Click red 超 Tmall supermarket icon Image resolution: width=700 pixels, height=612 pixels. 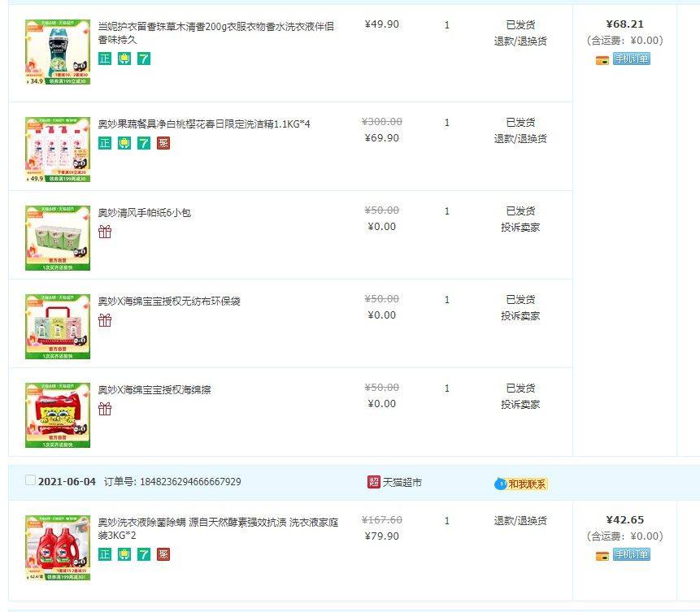coord(374,482)
